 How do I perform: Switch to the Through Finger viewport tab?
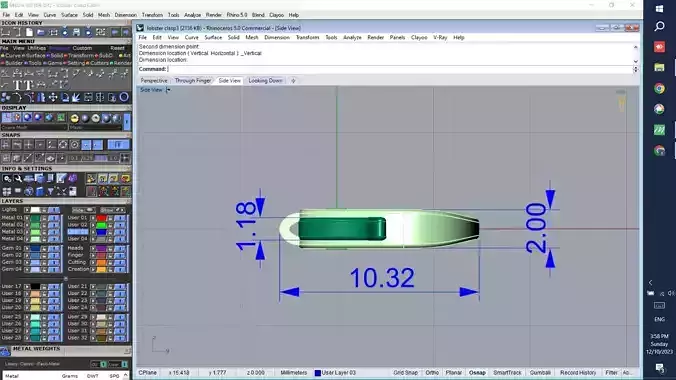pos(193,81)
